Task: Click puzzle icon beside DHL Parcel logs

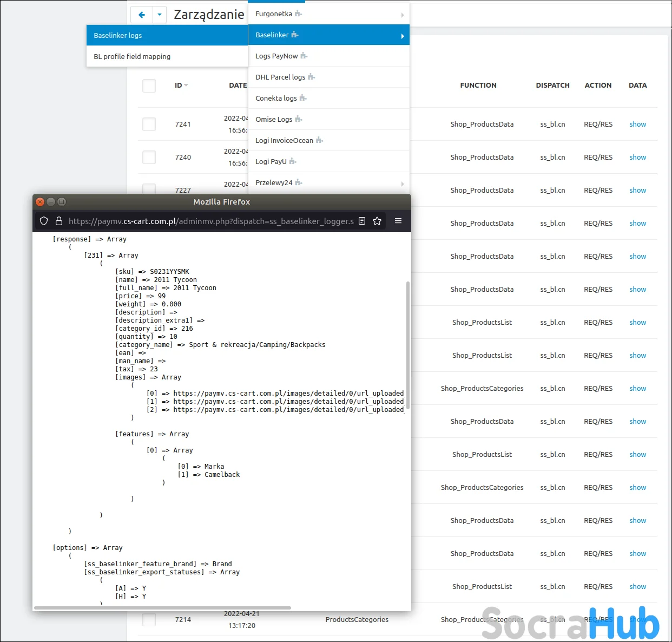Action: (312, 77)
